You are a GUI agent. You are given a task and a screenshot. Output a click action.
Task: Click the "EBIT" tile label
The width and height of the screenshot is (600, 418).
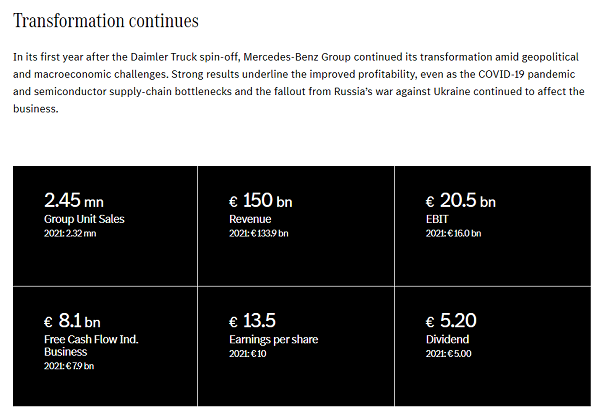coord(438,218)
